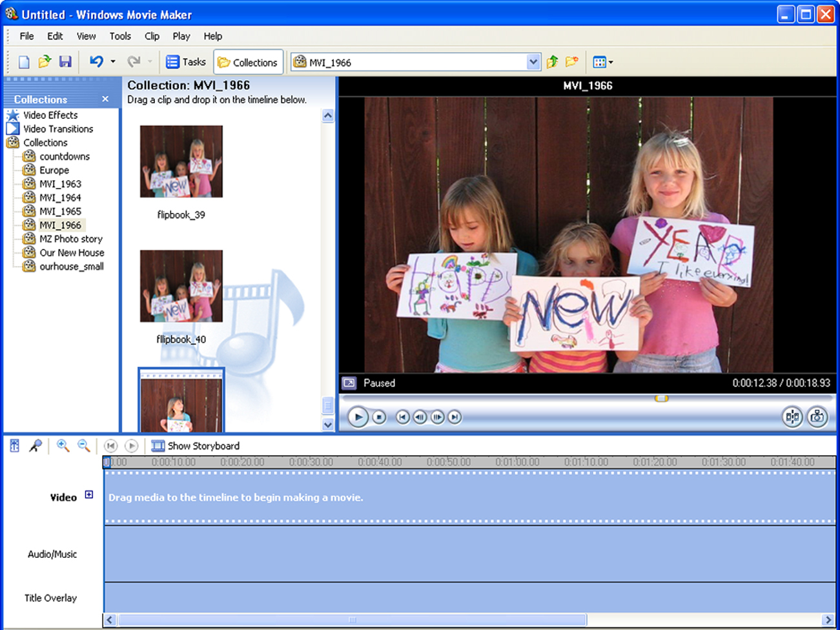Select Video Effects in the tree
The image size is (840, 630).
point(50,115)
